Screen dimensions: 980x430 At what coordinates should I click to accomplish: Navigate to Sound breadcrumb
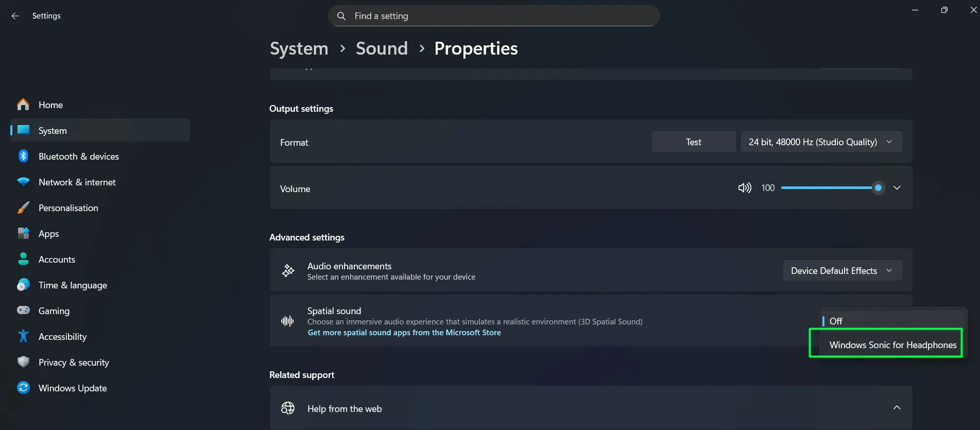382,48
